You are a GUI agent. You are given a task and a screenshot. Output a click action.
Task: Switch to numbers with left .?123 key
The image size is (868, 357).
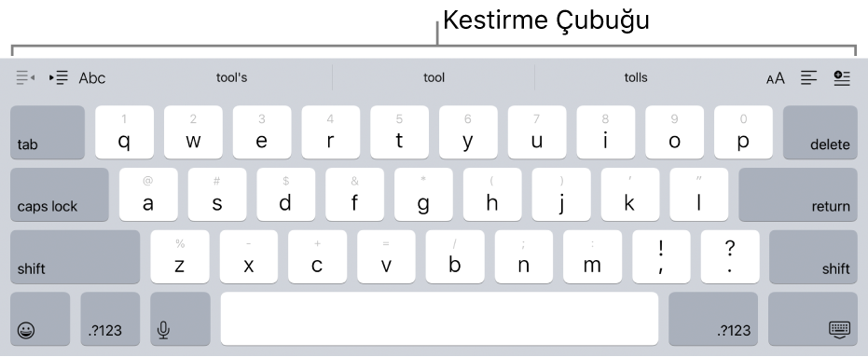pos(110,319)
